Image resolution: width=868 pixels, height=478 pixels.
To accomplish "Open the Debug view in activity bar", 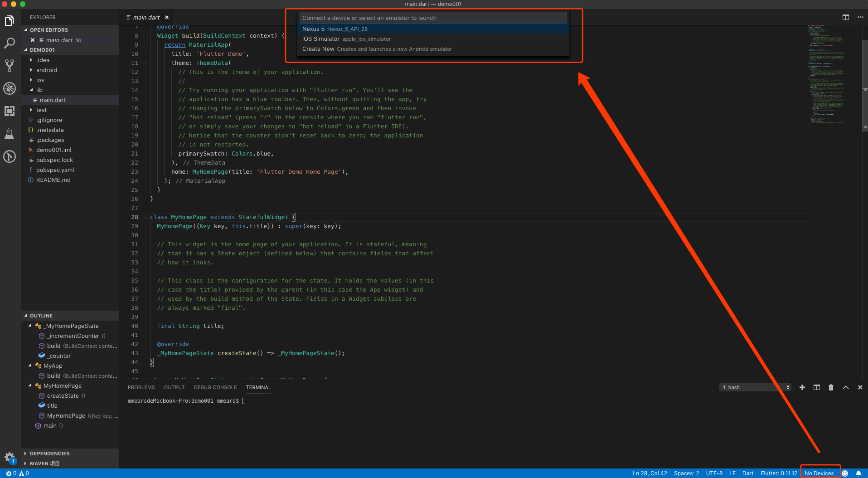I will [x=10, y=88].
